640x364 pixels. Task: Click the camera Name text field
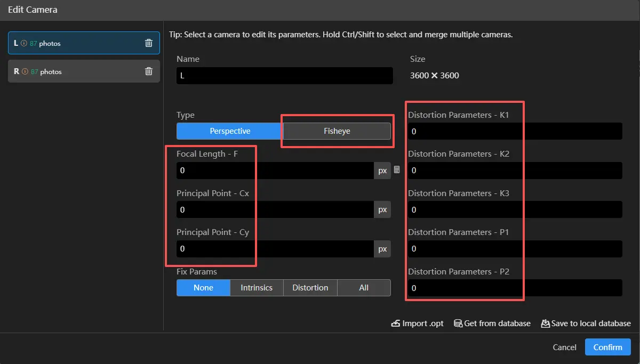coord(284,76)
